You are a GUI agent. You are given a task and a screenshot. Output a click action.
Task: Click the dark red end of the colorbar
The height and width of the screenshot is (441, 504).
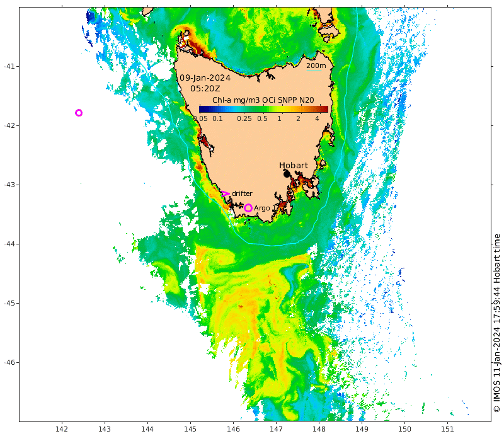coord(325,109)
